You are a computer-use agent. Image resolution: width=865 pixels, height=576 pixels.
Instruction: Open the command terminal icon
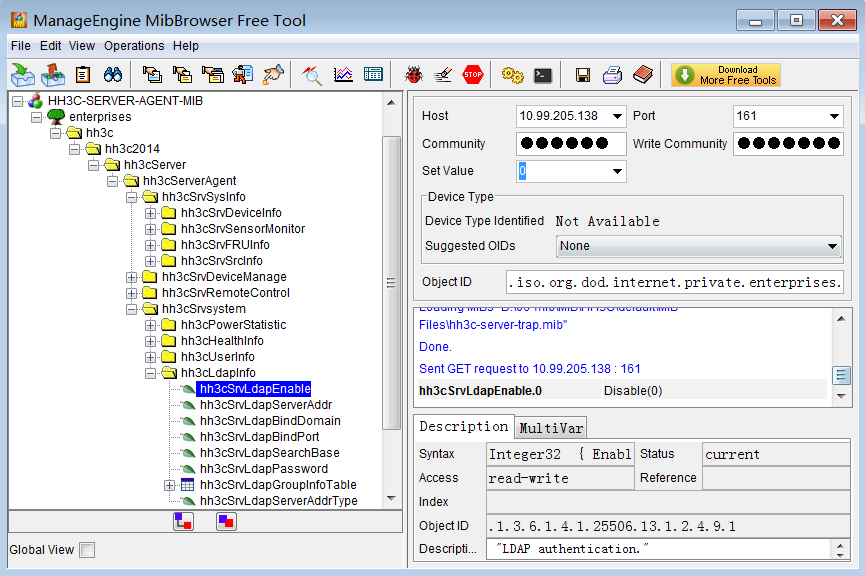coord(543,75)
